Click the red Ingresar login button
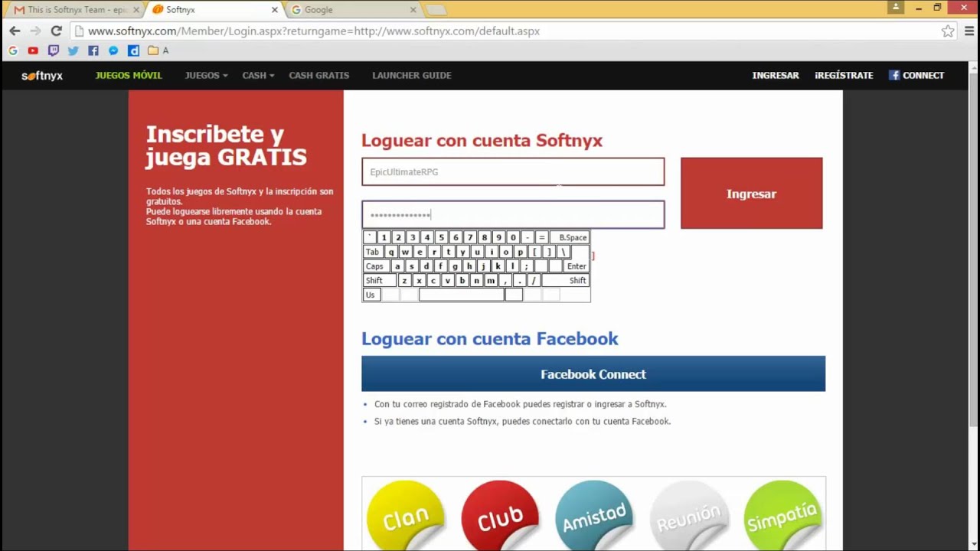 [752, 194]
